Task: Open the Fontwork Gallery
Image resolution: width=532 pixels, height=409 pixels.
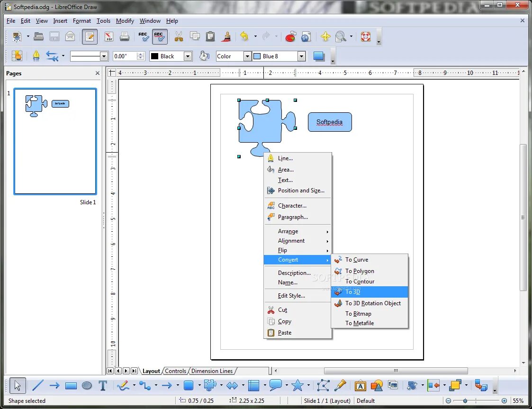Action: coord(361,385)
